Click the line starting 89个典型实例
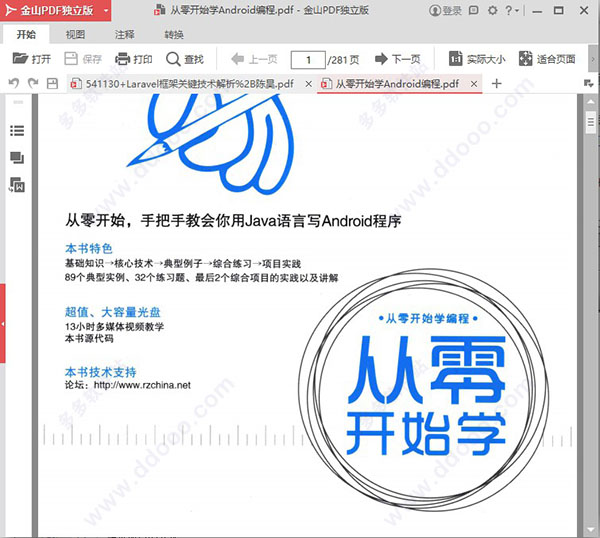 pos(201,277)
